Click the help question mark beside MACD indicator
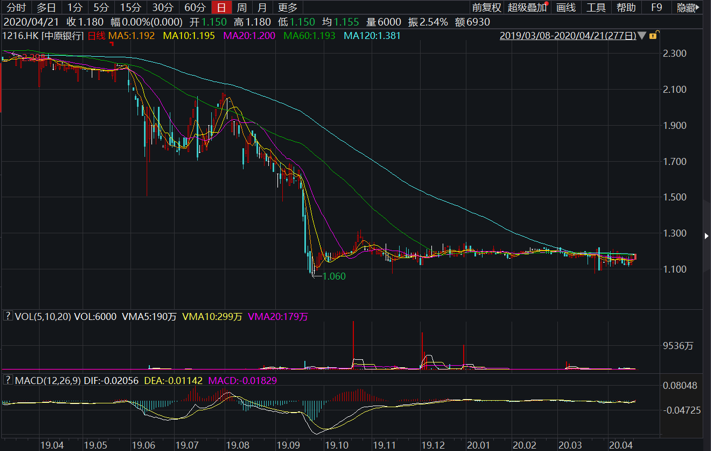 coord(9,382)
